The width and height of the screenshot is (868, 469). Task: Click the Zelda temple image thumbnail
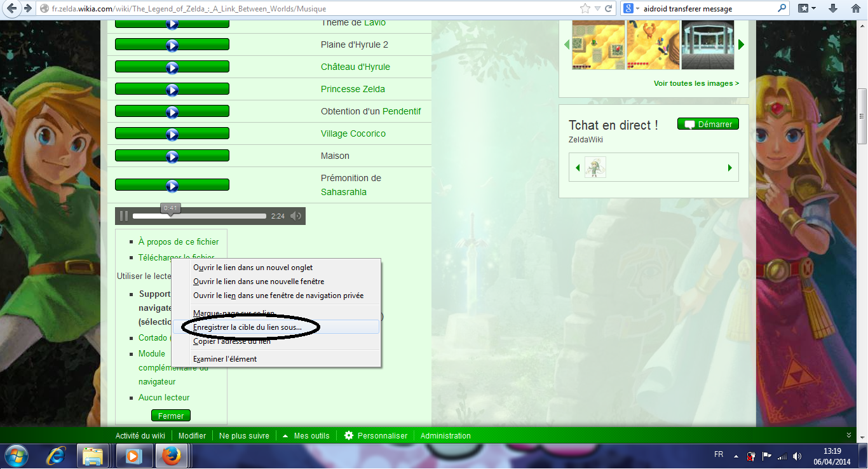[x=707, y=44]
